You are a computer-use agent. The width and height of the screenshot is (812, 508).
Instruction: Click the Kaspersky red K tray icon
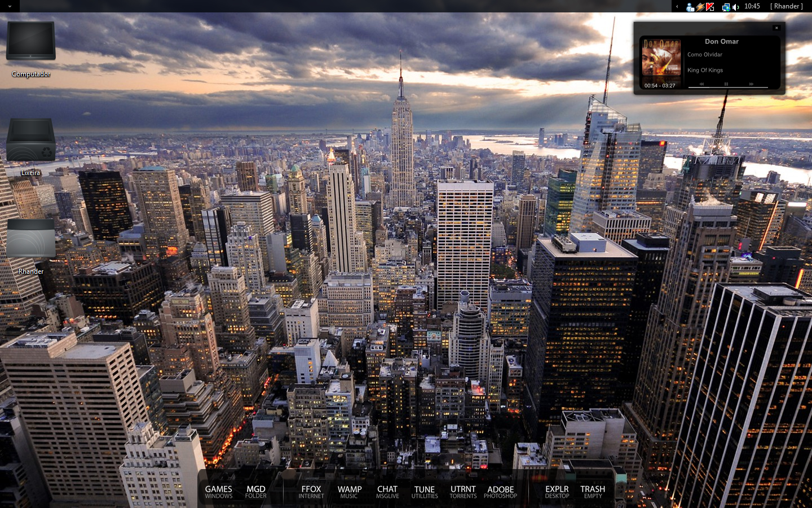pos(710,7)
